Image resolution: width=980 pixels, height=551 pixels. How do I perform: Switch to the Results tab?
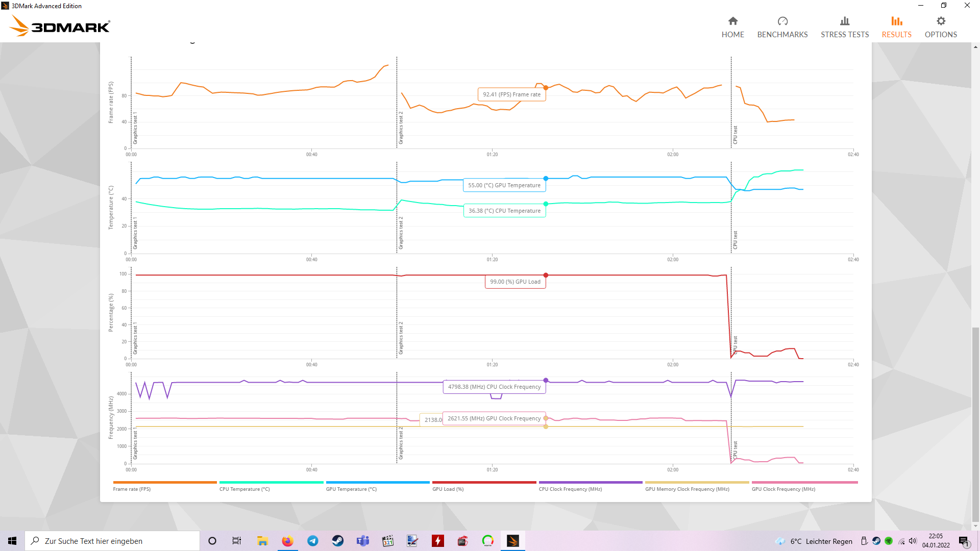[896, 27]
